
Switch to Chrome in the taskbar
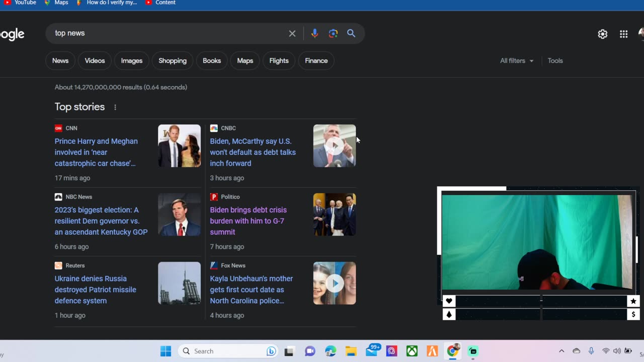click(453, 351)
